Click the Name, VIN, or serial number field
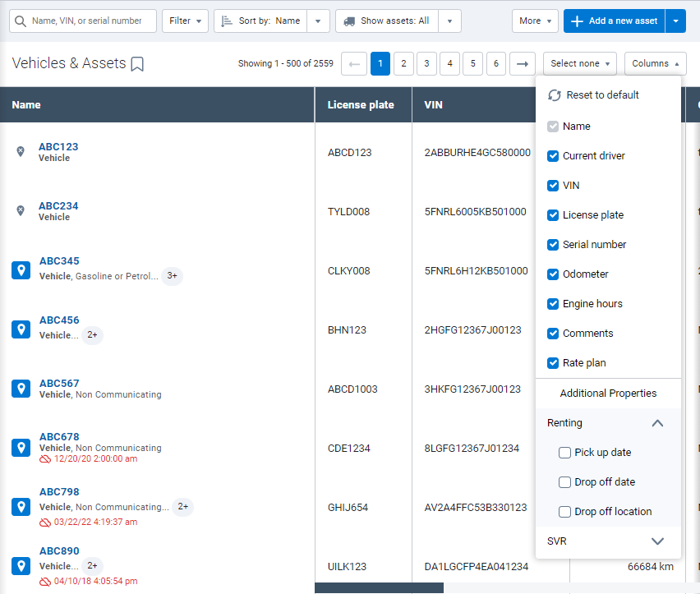The image size is (700, 594). point(90,21)
